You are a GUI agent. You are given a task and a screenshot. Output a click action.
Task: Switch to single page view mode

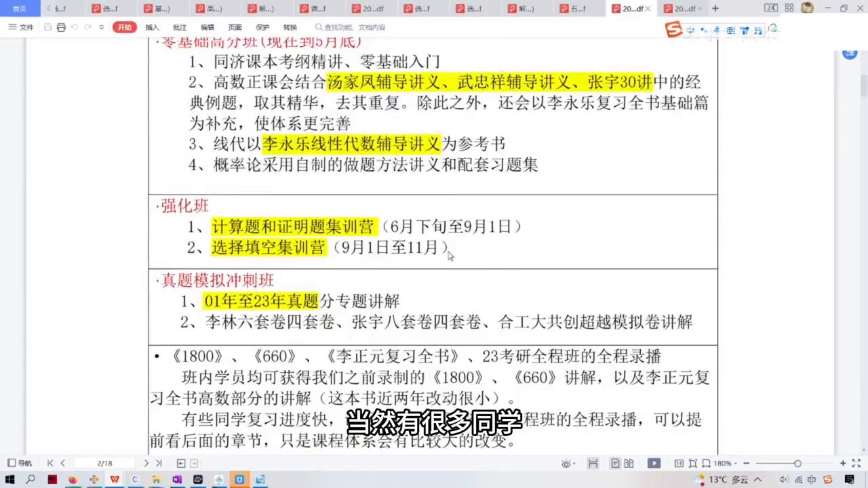614,463
